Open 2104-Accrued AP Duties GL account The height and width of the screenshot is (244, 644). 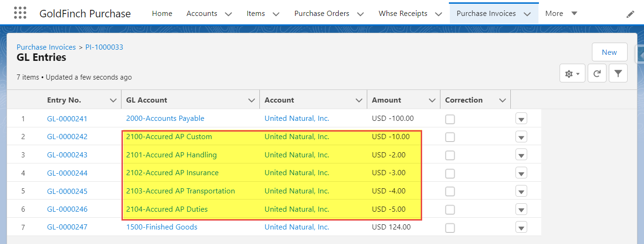pyautogui.click(x=167, y=209)
